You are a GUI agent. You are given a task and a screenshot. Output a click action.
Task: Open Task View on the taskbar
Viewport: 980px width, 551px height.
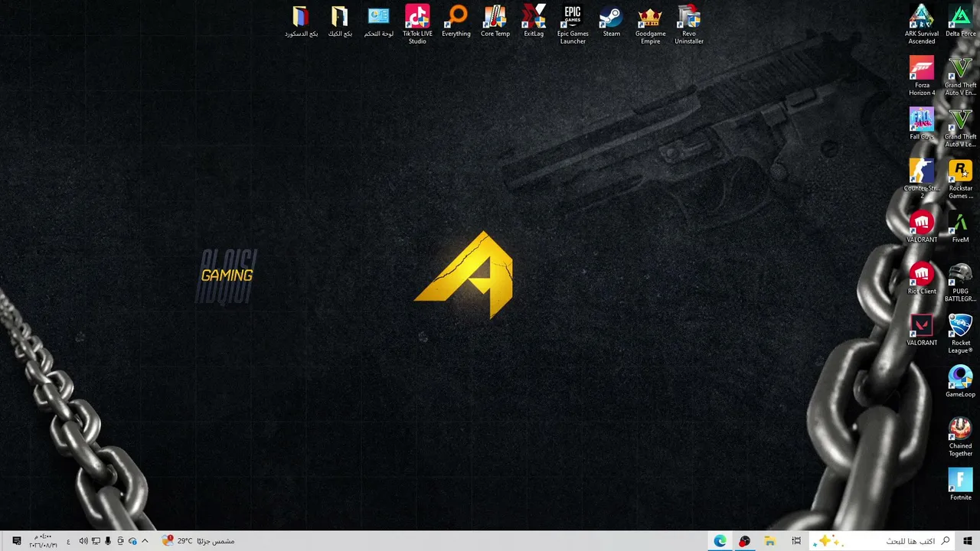(x=796, y=541)
